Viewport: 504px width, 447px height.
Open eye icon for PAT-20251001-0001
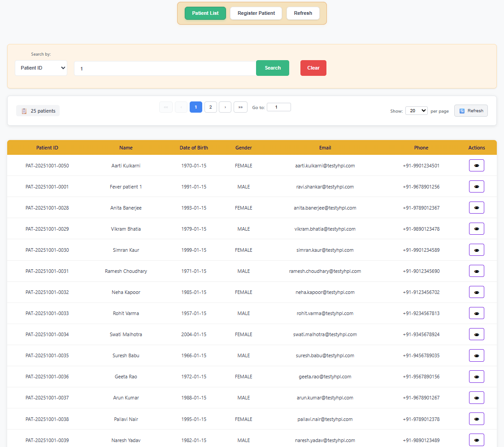[477, 186]
